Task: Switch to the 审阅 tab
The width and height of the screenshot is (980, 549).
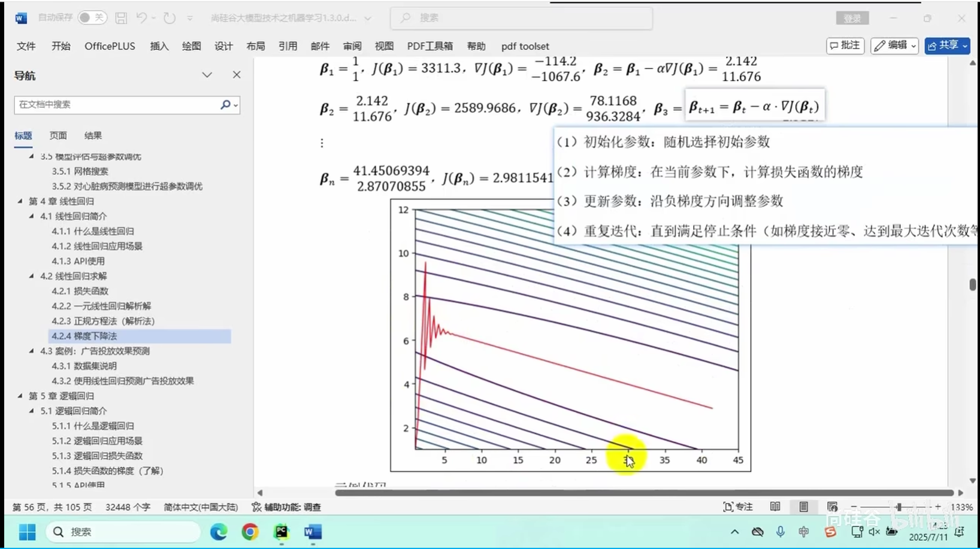Action: (352, 46)
